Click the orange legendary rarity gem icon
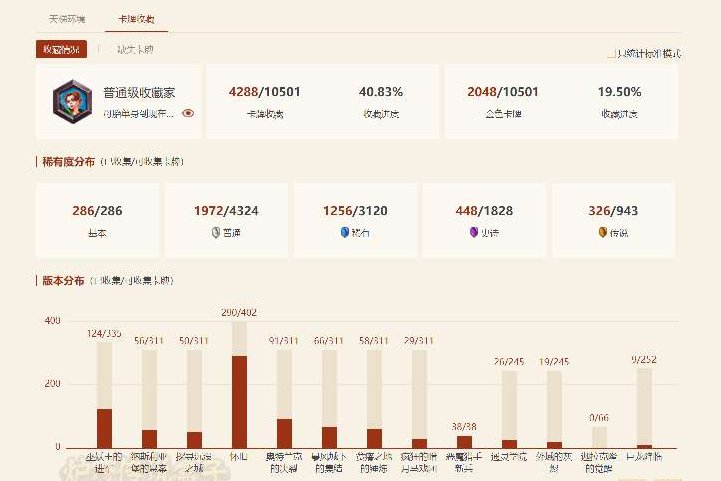 (603, 233)
